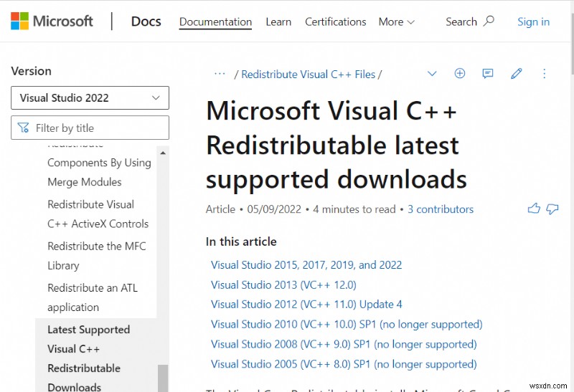The height and width of the screenshot is (392, 574).
Task: Select Redistribute the MFC Library tree item
Action: coord(97,256)
